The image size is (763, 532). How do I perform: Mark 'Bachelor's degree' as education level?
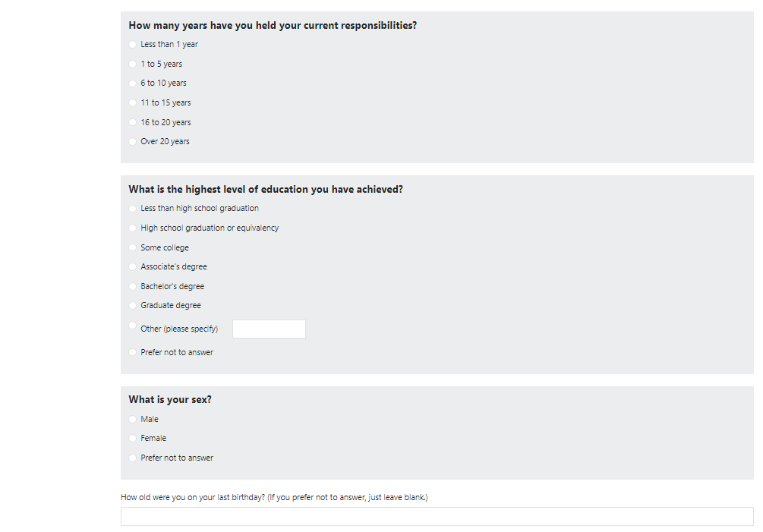click(133, 287)
